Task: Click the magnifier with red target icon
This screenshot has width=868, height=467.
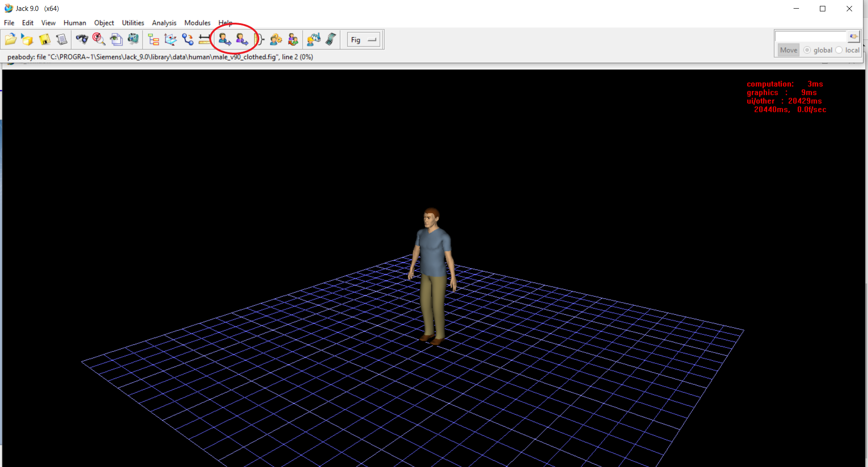Action: pos(99,40)
